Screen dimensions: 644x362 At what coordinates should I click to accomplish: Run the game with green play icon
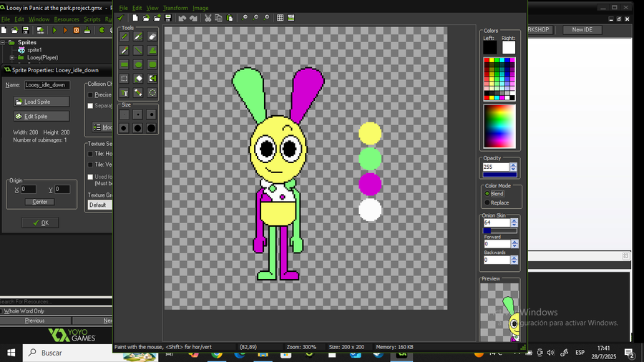point(54,30)
